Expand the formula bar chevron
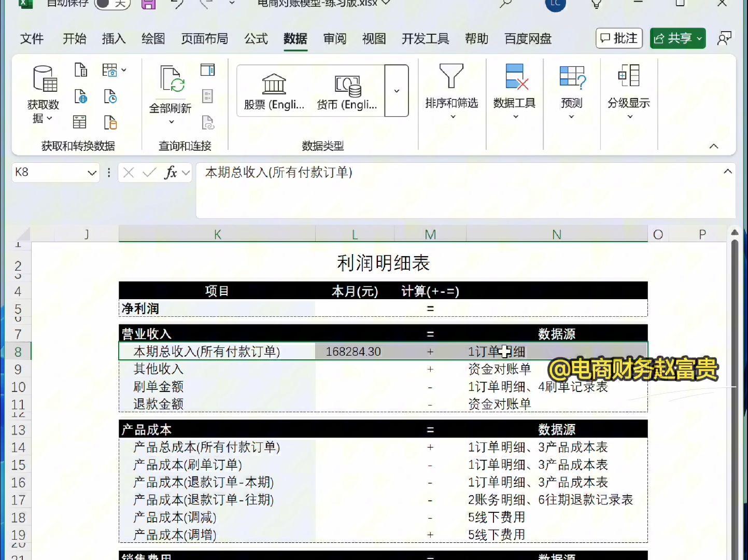Viewport: 748px width, 560px height. click(x=728, y=172)
